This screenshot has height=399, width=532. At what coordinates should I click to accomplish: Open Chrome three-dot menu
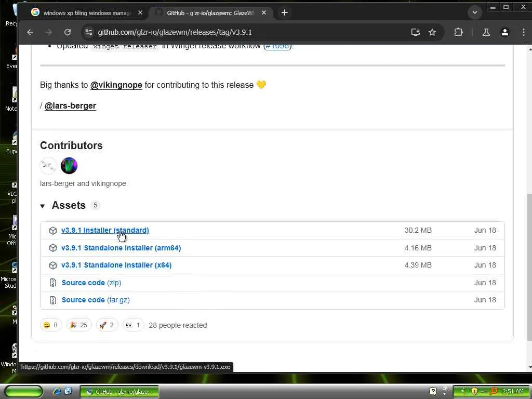point(524,32)
